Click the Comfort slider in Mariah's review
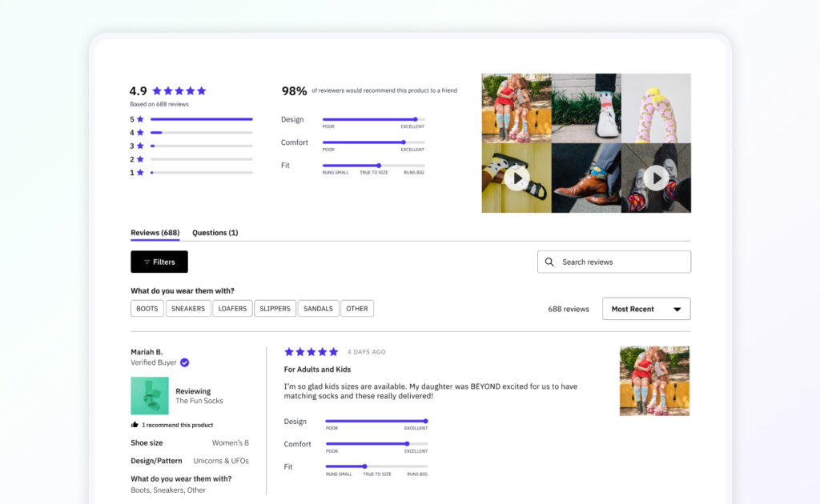 (x=376, y=444)
